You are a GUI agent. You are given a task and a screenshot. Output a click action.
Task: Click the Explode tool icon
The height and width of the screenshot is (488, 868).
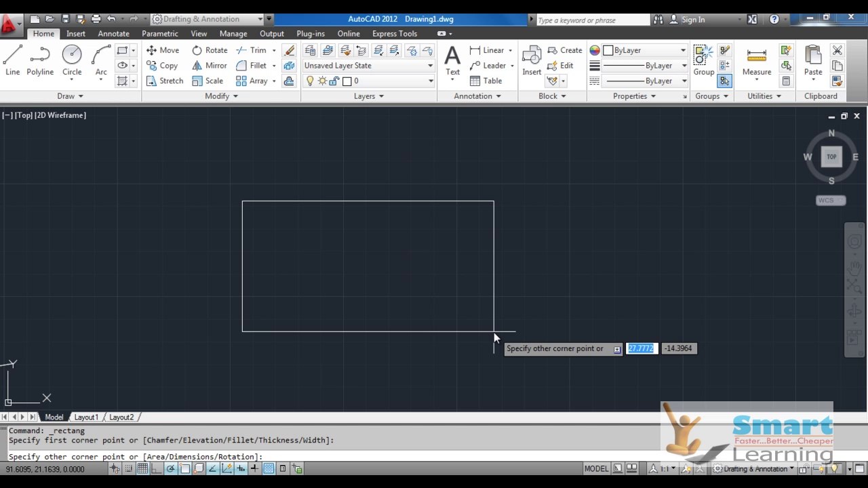290,66
